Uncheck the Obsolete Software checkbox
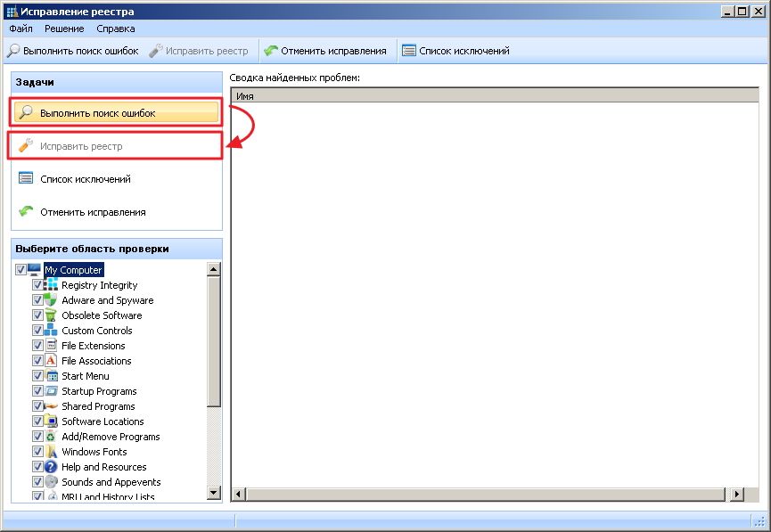 (37, 315)
